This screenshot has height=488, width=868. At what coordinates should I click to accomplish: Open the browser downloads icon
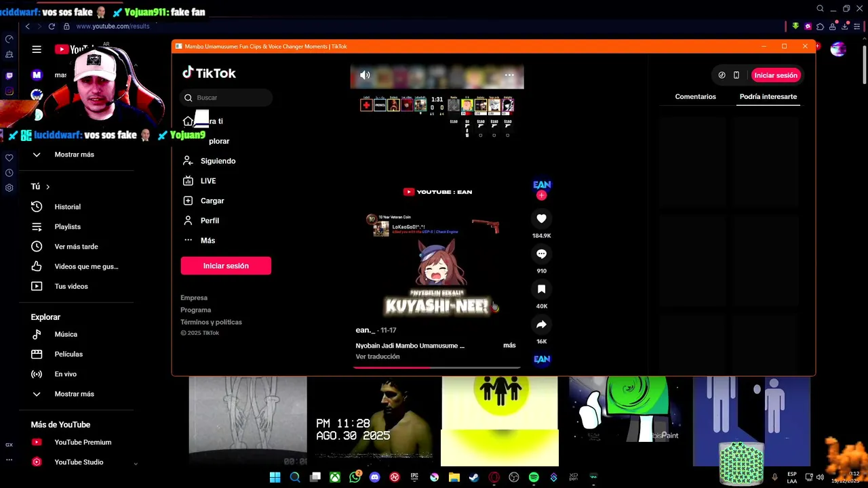point(845,26)
